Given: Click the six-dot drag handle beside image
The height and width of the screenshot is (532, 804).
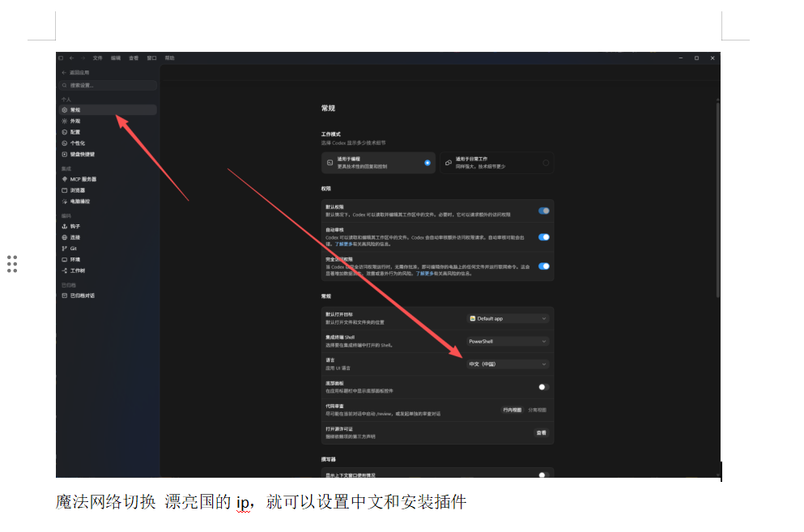Looking at the screenshot, I should pyautogui.click(x=12, y=264).
